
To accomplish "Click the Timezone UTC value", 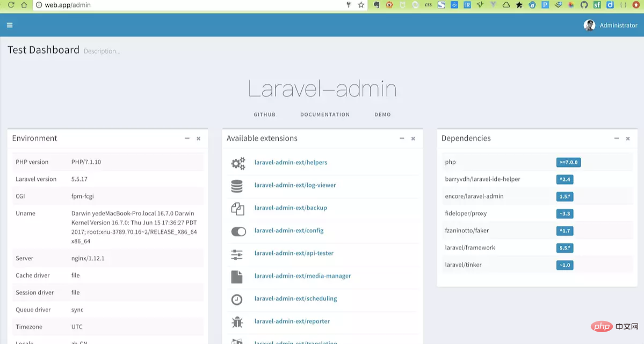I will [x=77, y=327].
